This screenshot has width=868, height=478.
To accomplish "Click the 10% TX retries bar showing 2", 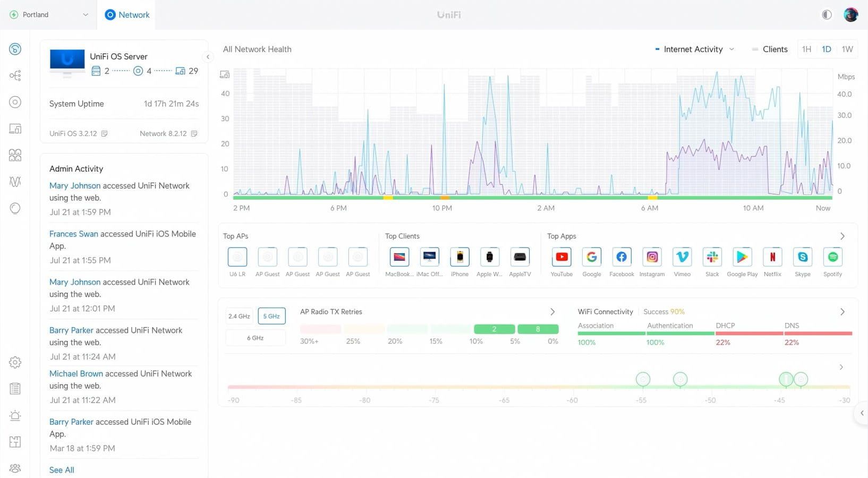I will click(x=494, y=329).
